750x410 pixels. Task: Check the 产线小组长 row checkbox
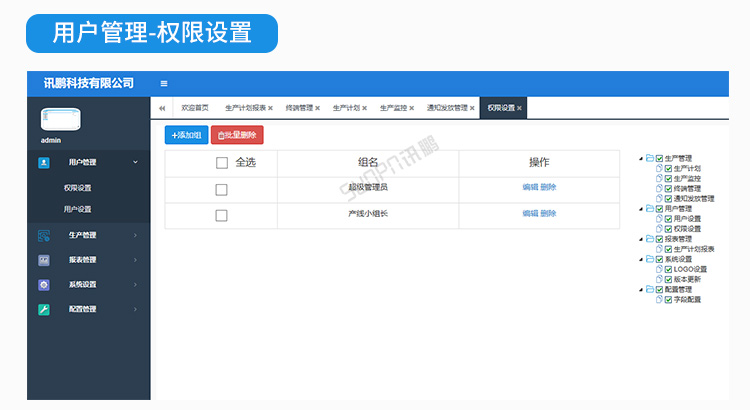click(x=221, y=216)
